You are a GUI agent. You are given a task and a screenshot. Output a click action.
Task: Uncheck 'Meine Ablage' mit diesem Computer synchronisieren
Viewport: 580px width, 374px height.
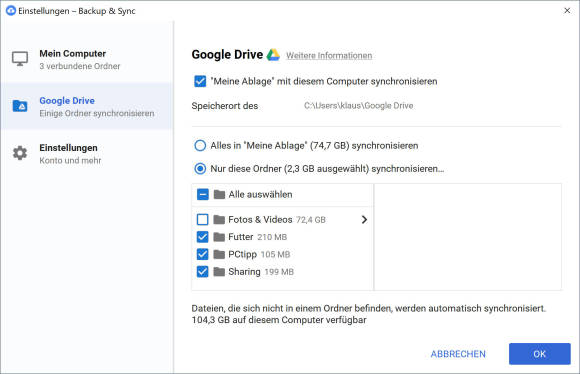200,81
